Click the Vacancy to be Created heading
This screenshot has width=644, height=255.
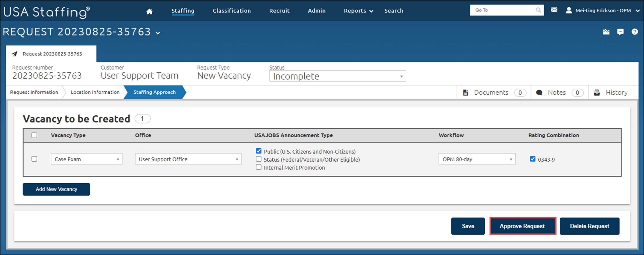76,119
